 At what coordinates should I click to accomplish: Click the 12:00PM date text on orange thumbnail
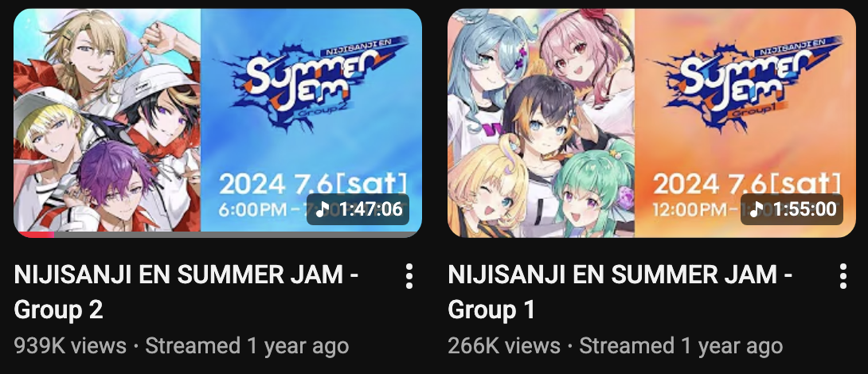tap(689, 210)
